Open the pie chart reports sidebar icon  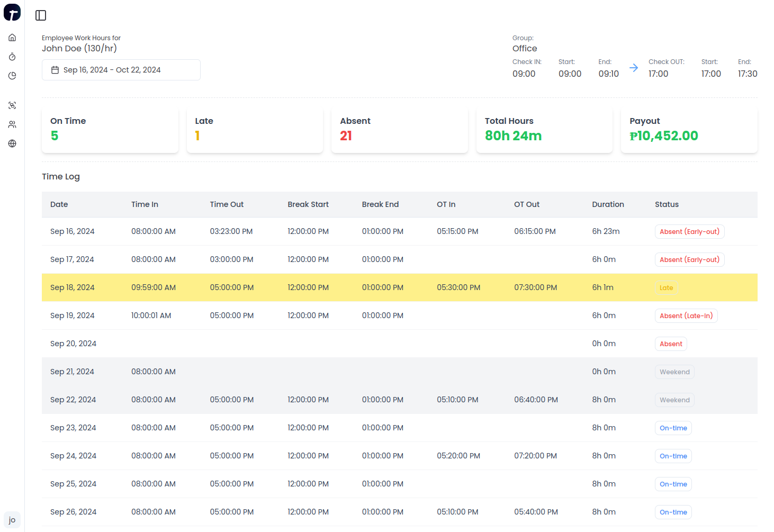(12, 75)
